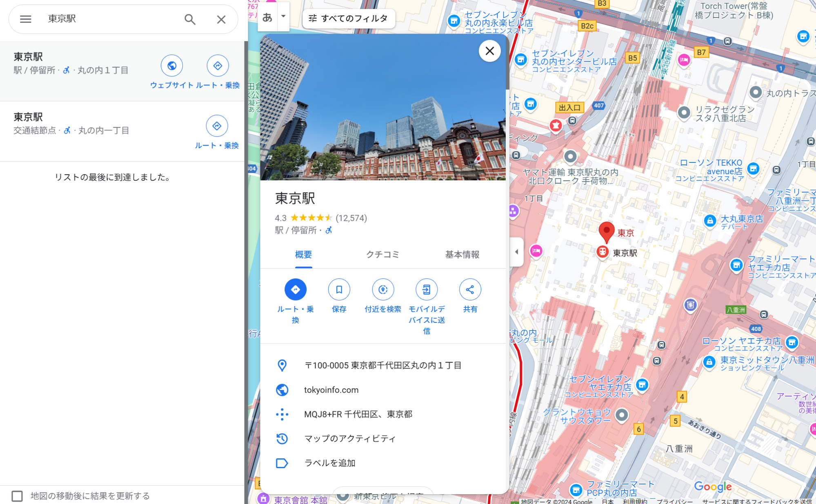This screenshot has width=816, height=504.
Task: Open the hamburger menu in search bar
Action: pos(25,19)
